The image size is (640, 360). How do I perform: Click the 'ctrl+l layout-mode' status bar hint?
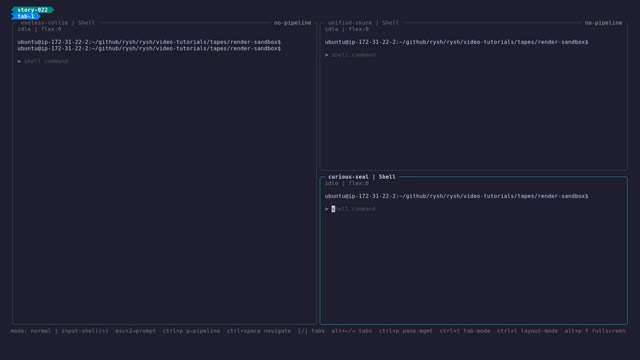pyautogui.click(x=527, y=331)
